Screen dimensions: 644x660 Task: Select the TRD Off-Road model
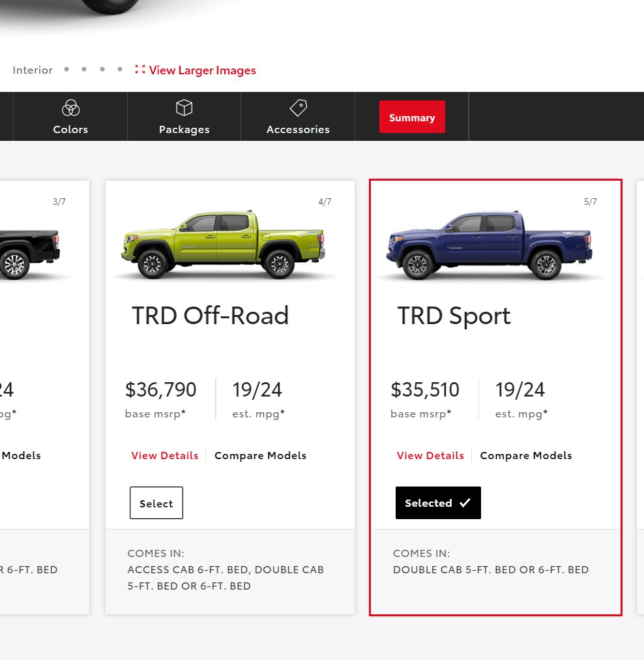156,503
